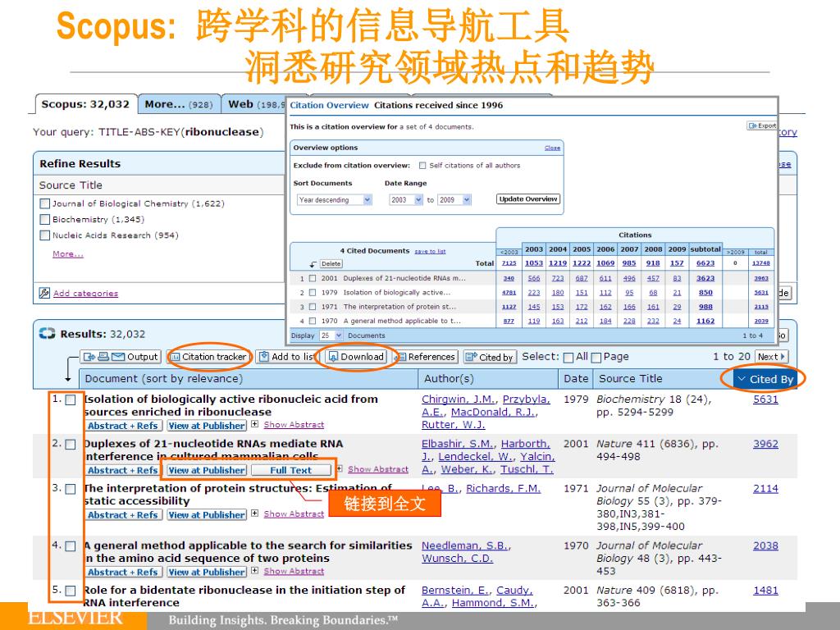Close the Overview options panel
The image size is (840, 630).
[x=552, y=148]
